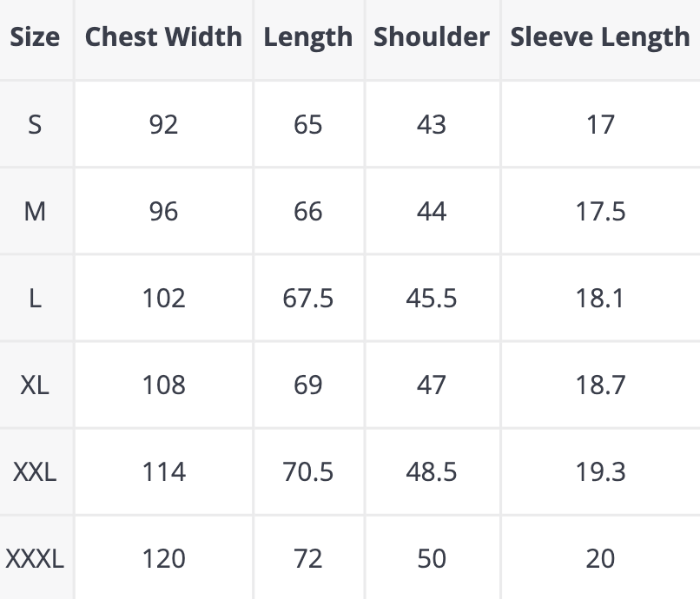Select the L size row label

click(35, 299)
